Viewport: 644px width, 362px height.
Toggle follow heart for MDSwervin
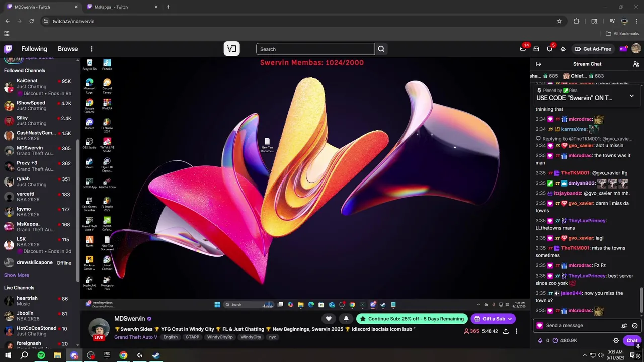pos(329,319)
